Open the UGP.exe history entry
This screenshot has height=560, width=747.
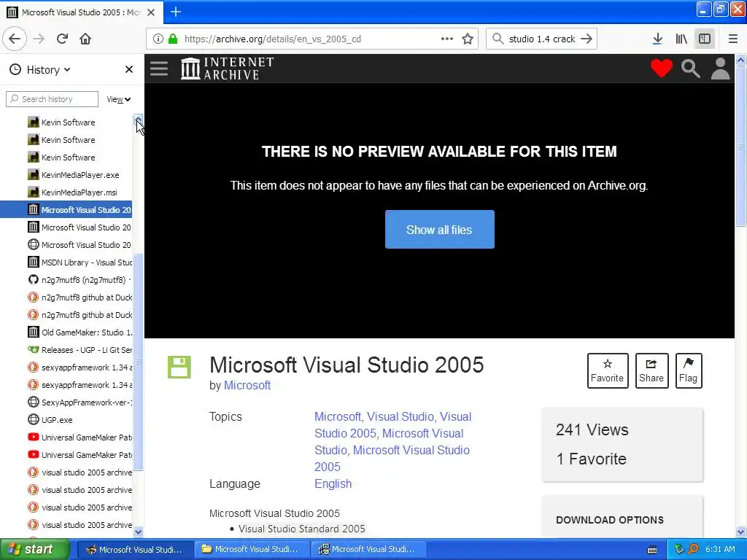point(50,420)
